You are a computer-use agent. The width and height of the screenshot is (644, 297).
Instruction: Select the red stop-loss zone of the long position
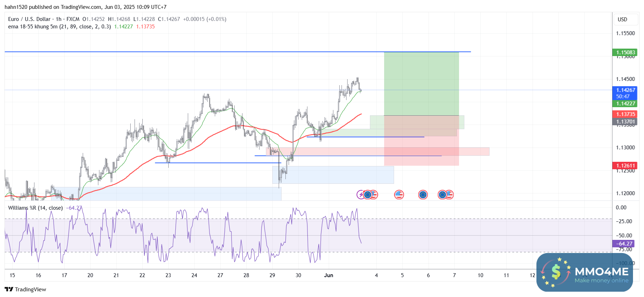pos(421,141)
